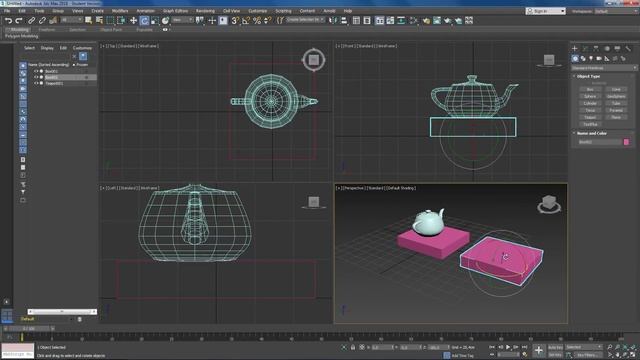The height and width of the screenshot is (360, 640).
Task: Open Select by Name dialog icon
Action: point(99,20)
